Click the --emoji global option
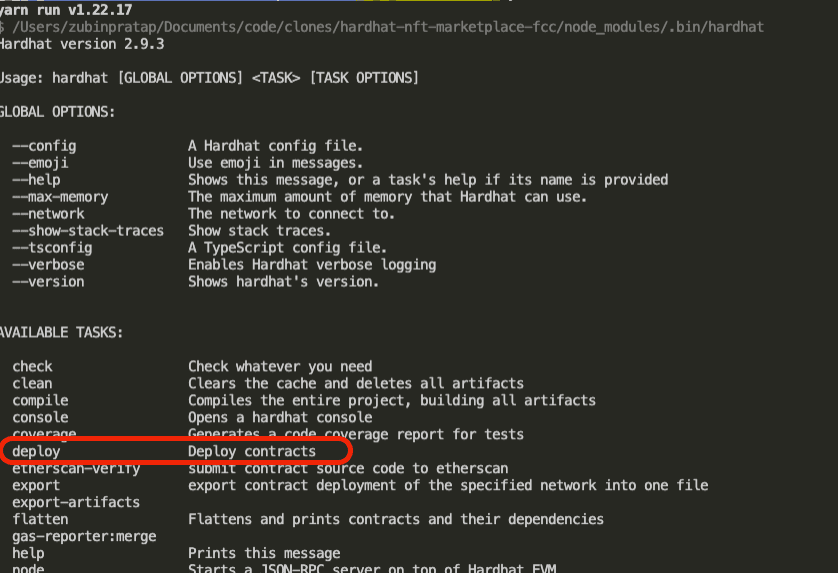The image size is (838, 573). tap(40, 163)
